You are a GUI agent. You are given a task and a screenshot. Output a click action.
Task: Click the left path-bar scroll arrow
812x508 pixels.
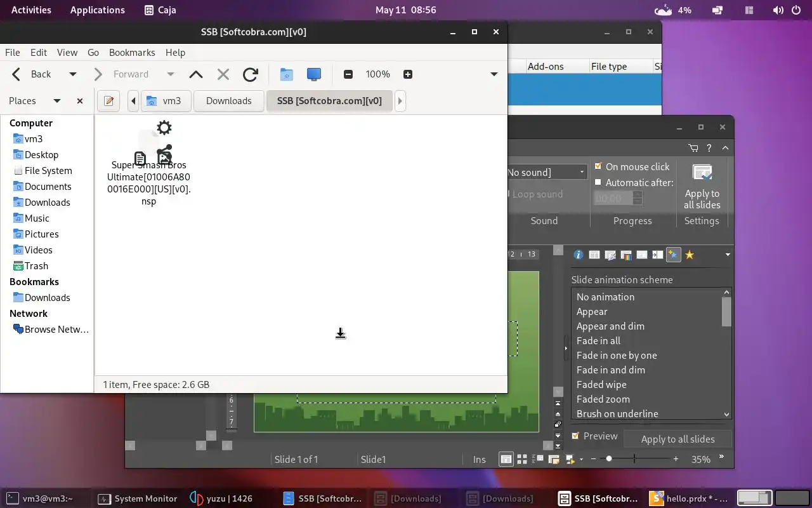point(133,101)
